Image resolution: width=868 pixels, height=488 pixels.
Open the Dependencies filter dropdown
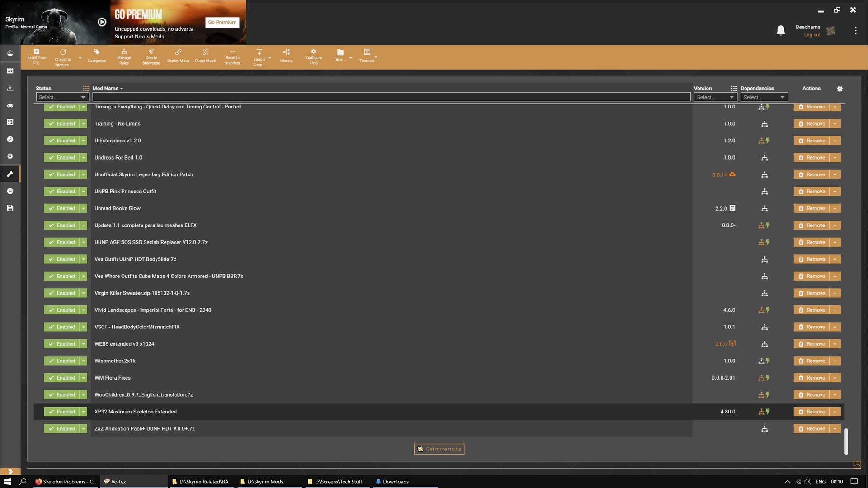point(764,97)
